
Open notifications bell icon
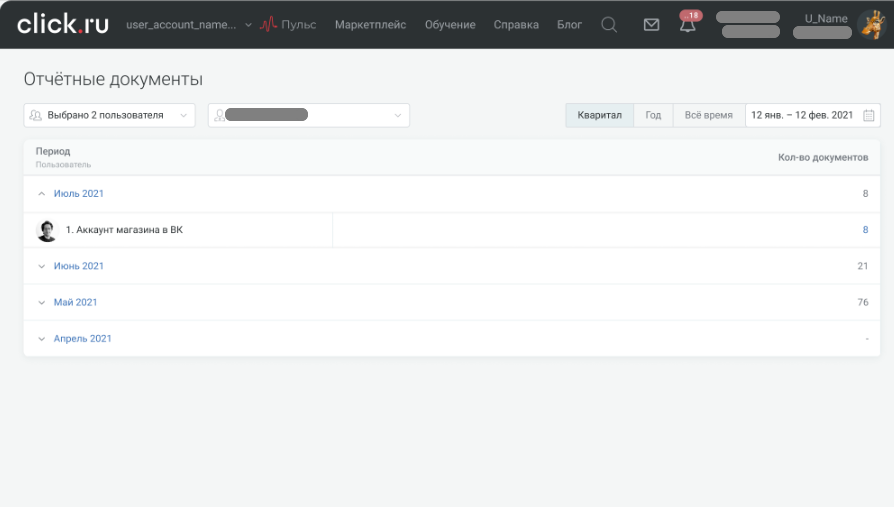pyautogui.click(x=688, y=26)
